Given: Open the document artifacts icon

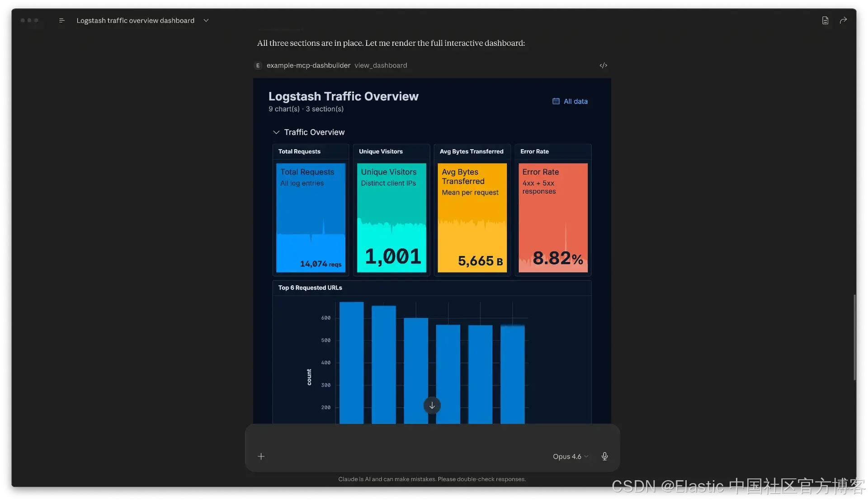Looking at the screenshot, I should coord(825,20).
